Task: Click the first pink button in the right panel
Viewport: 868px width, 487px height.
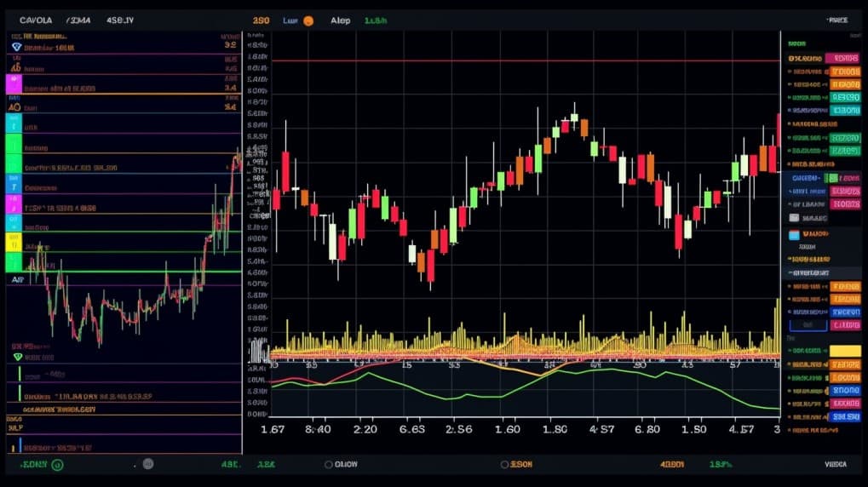Action: coord(842,58)
